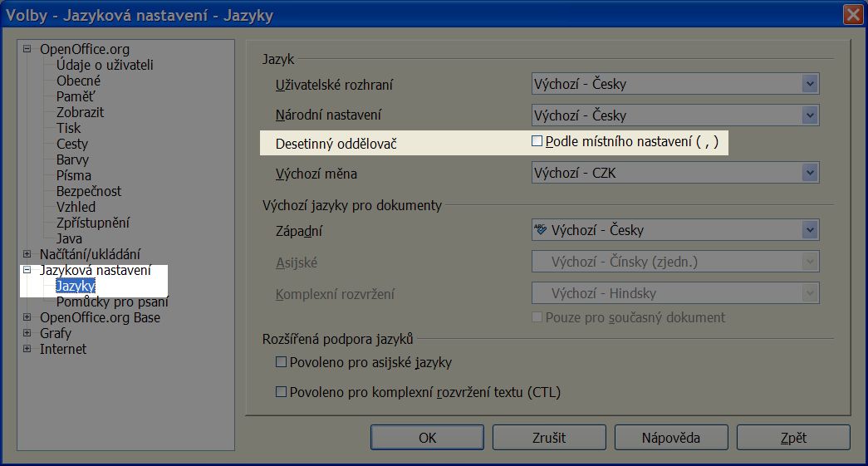Click the Desetinný oddělovač label
The height and width of the screenshot is (466, 868).
coord(336,144)
